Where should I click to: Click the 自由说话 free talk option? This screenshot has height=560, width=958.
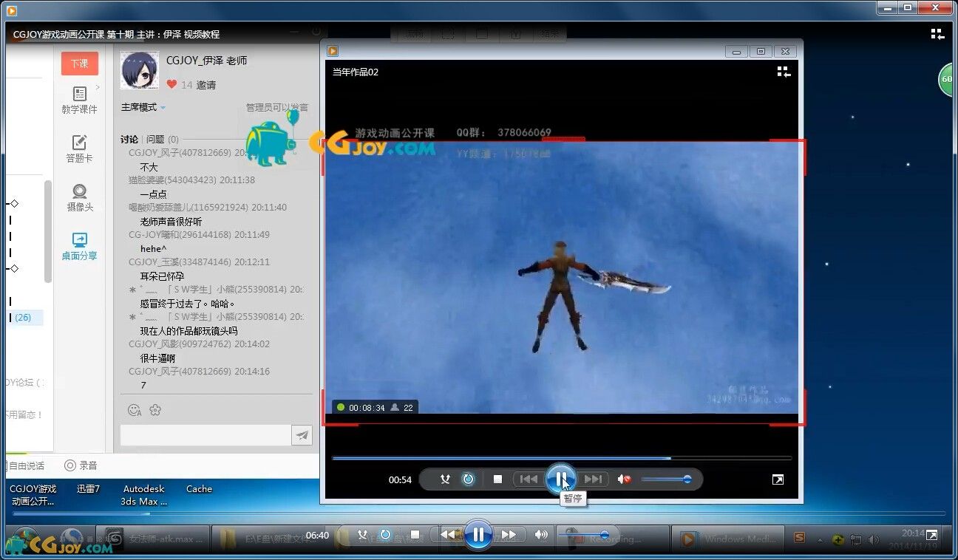[25, 465]
